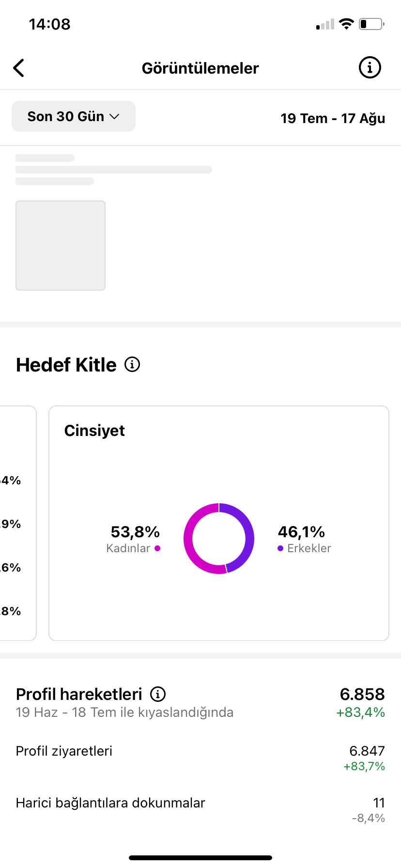Tap the gender donut chart
The height and width of the screenshot is (868, 401).
pos(219,539)
